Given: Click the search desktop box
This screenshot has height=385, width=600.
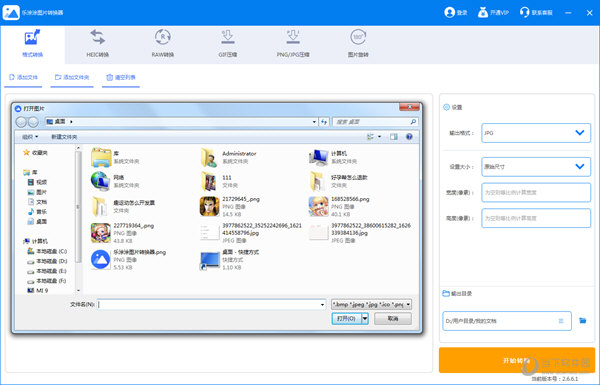Looking at the screenshot, I should pyautogui.click(x=375, y=122).
